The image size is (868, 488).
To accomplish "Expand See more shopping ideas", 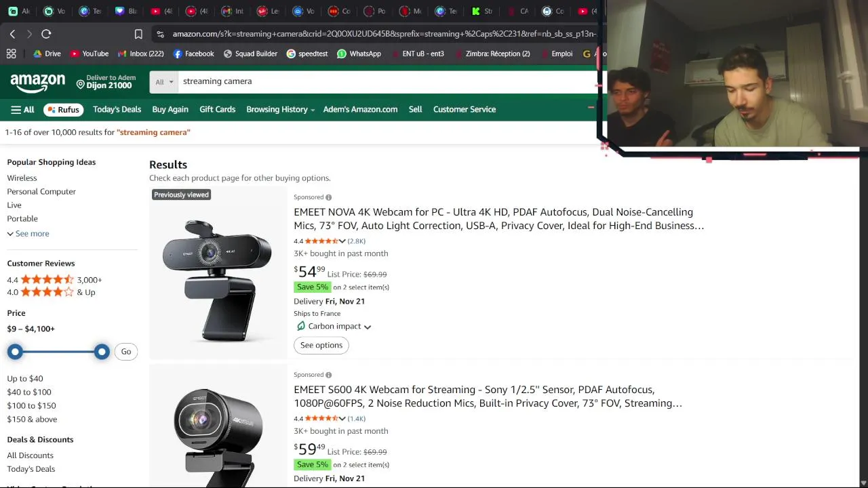I will 28,233.
